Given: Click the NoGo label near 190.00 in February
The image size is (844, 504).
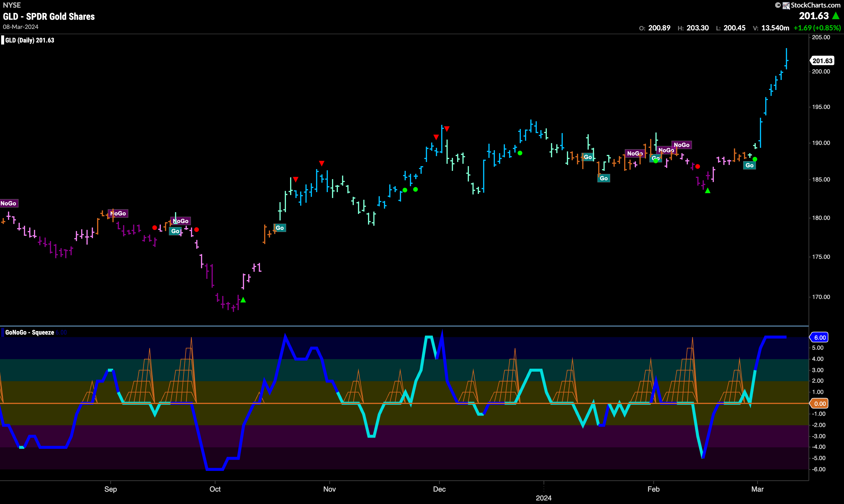Looking at the screenshot, I should [x=682, y=145].
